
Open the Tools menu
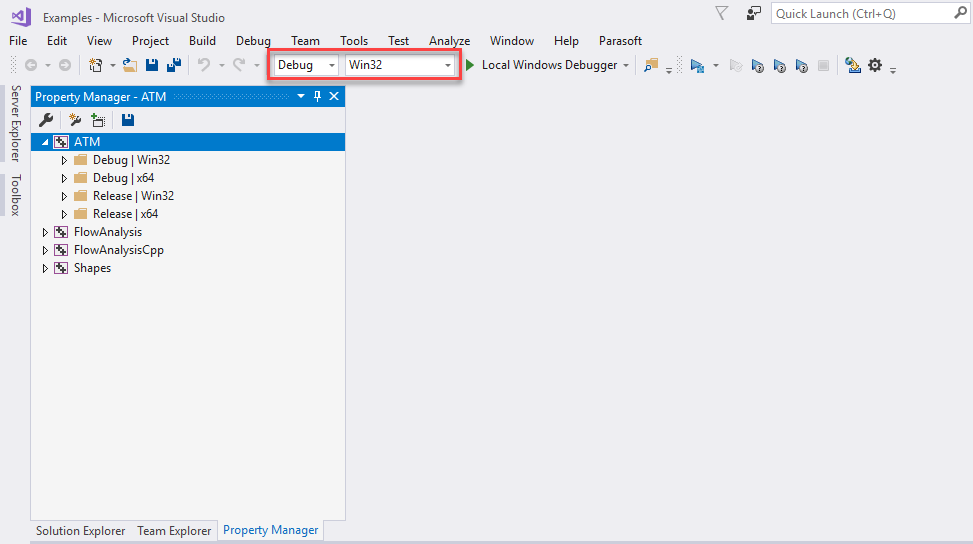[354, 41]
